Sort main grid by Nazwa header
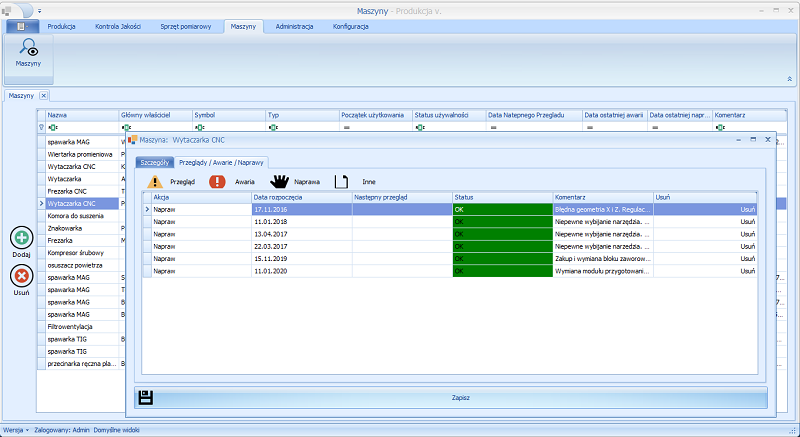 [x=82, y=115]
